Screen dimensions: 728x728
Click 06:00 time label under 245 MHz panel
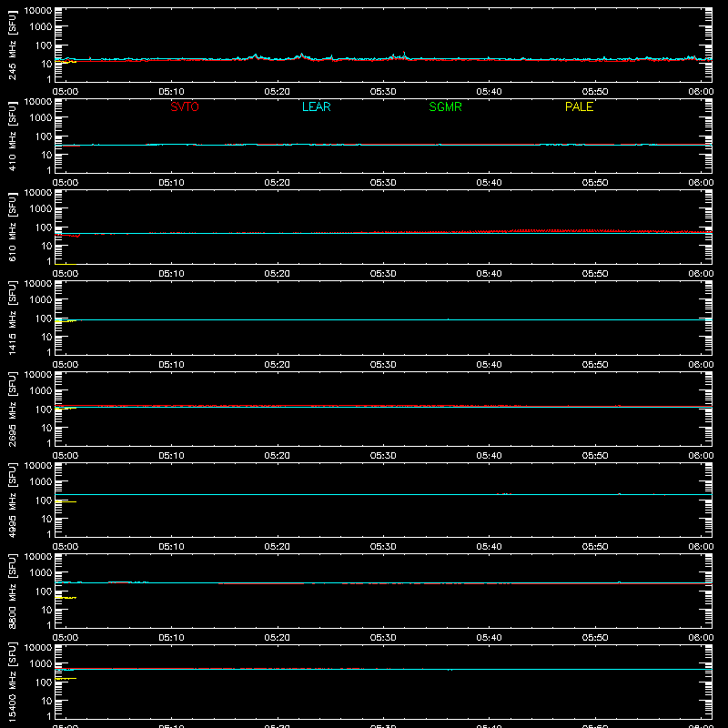[x=701, y=92]
